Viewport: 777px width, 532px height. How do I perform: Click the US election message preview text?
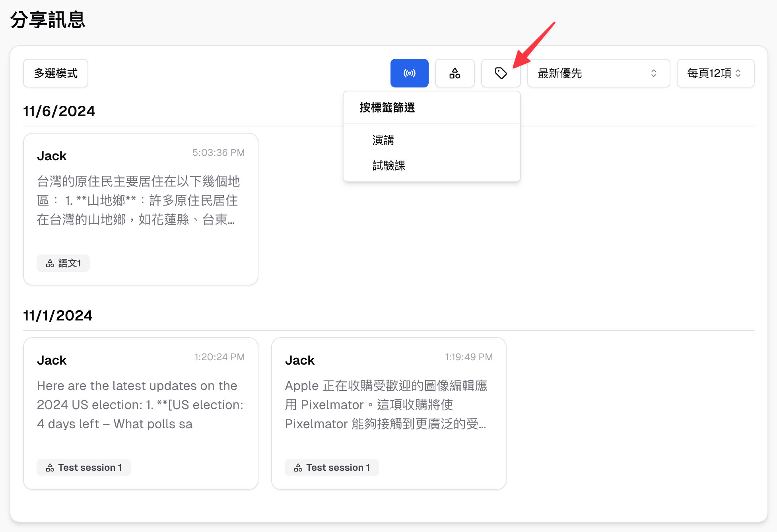[x=140, y=405]
